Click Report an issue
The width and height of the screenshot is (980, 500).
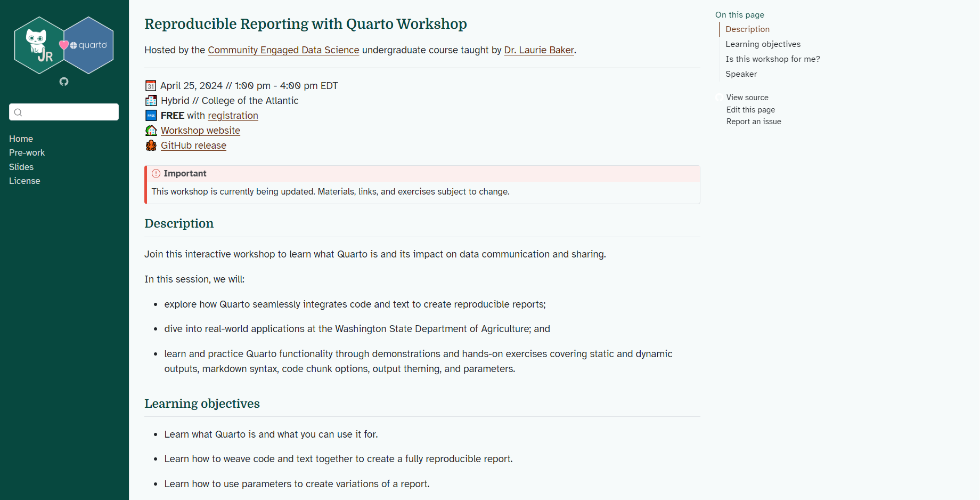pyautogui.click(x=753, y=121)
